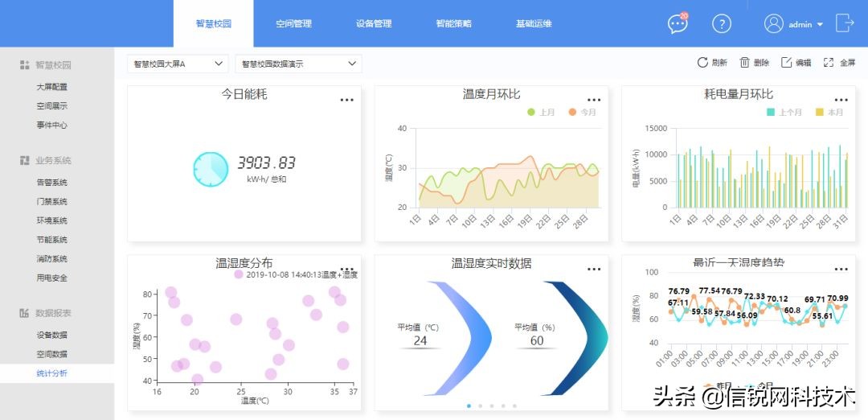Click the 55.61 humidity data label
Screen dimensions: 868x420
pos(823,316)
